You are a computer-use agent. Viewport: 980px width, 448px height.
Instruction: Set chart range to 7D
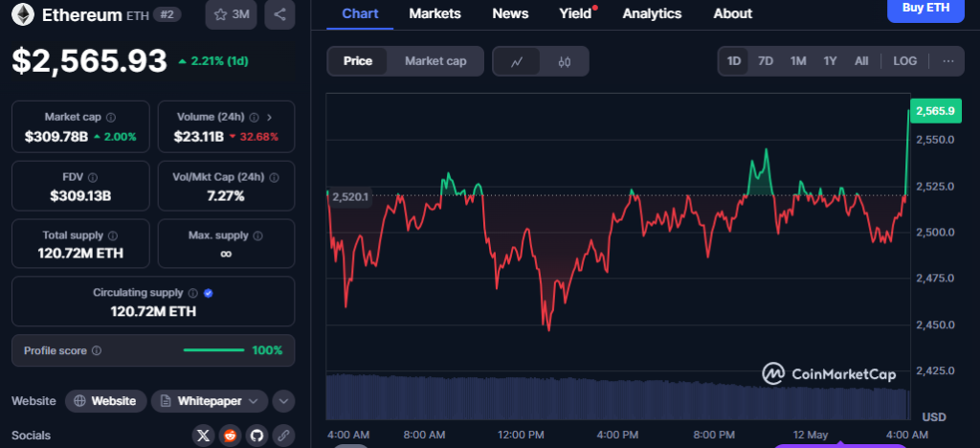pyautogui.click(x=766, y=61)
